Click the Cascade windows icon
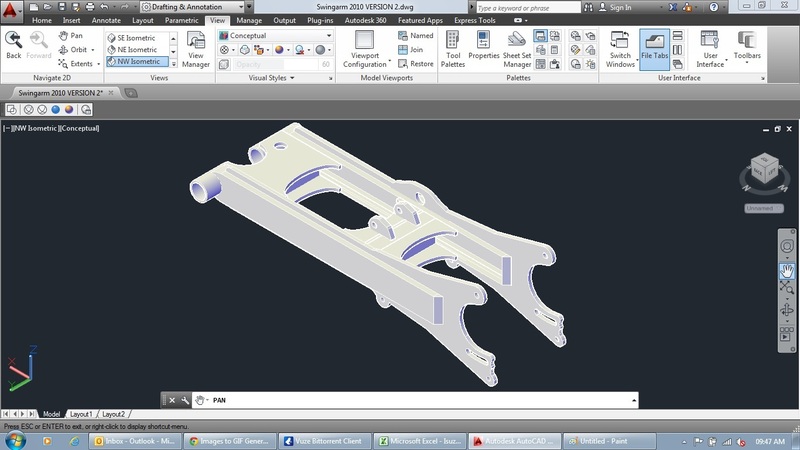The image size is (800, 450). click(x=678, y=64)
